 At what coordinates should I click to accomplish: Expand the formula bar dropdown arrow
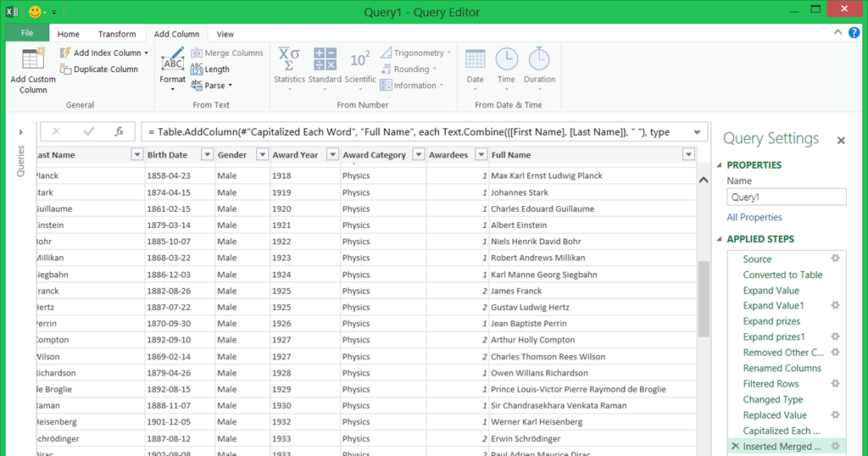click(698, 132)
